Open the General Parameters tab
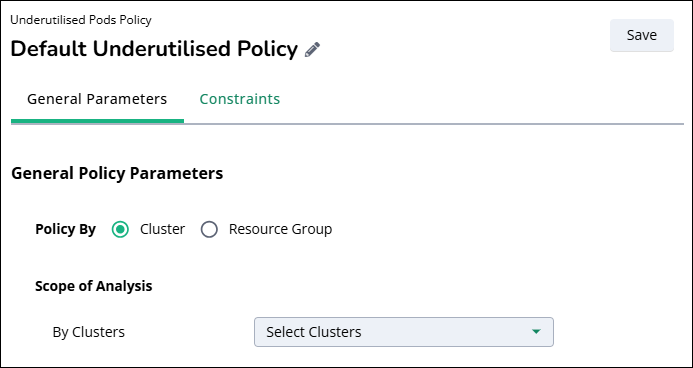Image resolution: width=693 pixels, height=368 pixels. tap(97, 99)
